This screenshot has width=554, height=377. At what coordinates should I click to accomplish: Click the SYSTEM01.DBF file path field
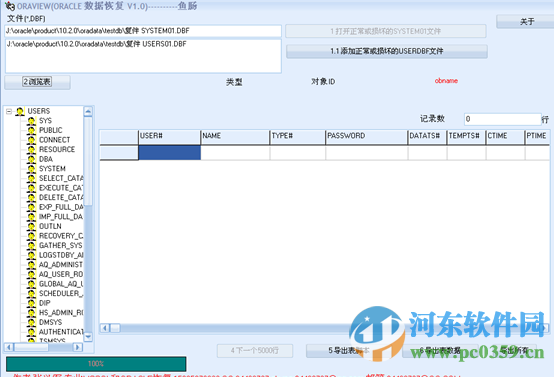tap(143, 31)
